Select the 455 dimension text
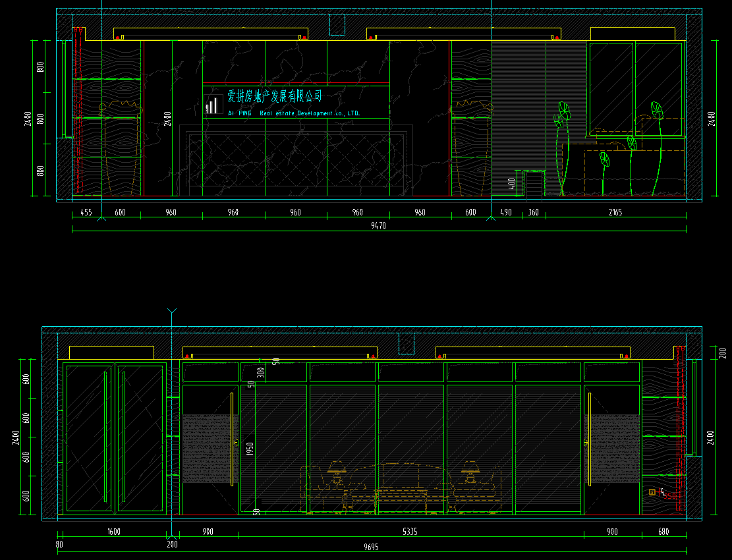732x560 pixels. 86,212
